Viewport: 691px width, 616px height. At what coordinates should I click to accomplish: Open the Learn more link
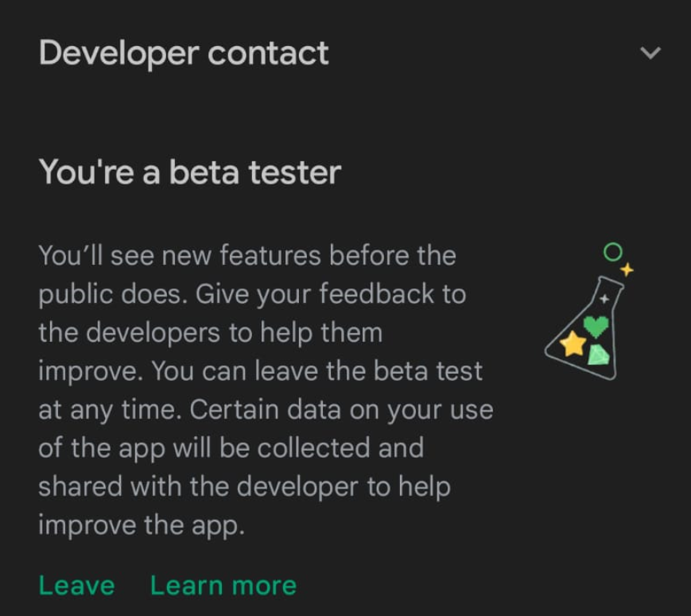pyautogui.click(x=223, y=586)
